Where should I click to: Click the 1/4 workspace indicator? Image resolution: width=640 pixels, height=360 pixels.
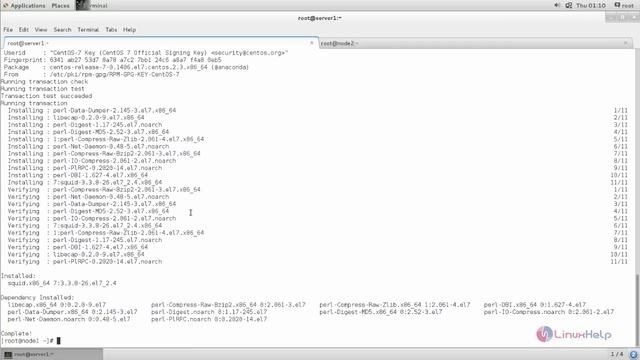click(617, 354)
